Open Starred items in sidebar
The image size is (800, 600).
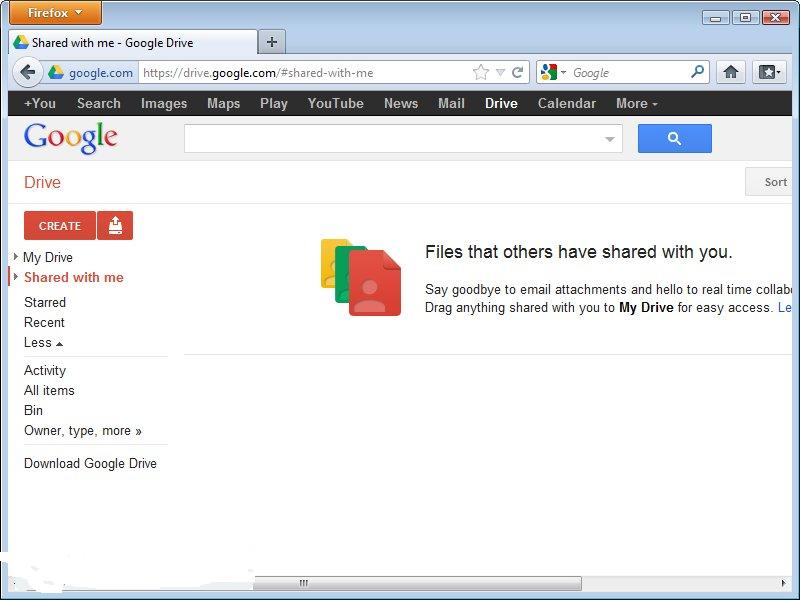click(x=45, y=302)
